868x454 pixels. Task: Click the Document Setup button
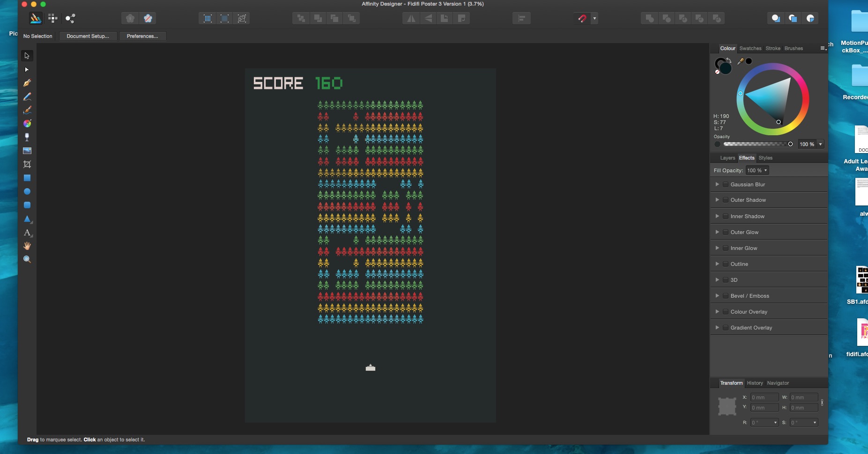(x=88, y=36)
